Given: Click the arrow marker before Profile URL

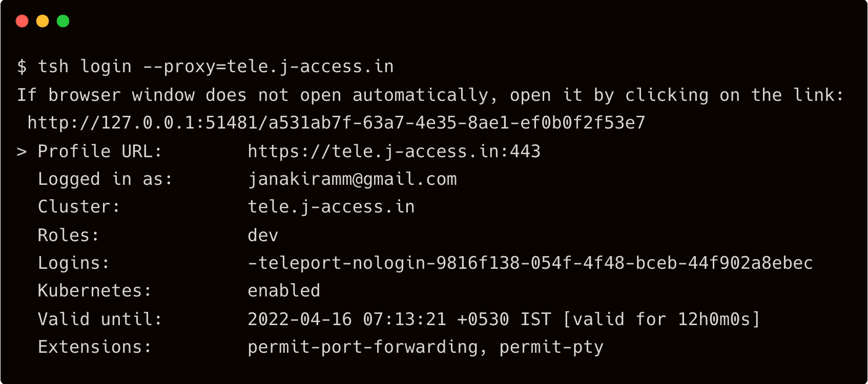Looking at the screenshot, I should coord(22,152).
